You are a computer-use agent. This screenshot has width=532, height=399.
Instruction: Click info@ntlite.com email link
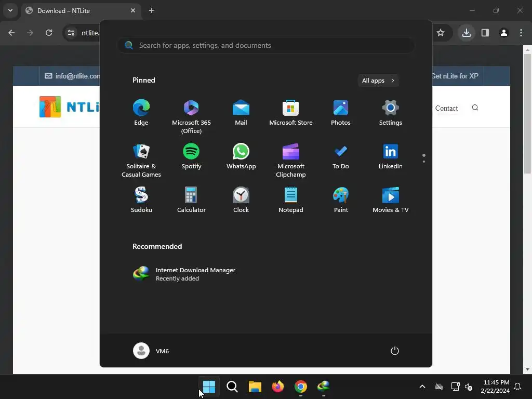[x=72, y=76]
